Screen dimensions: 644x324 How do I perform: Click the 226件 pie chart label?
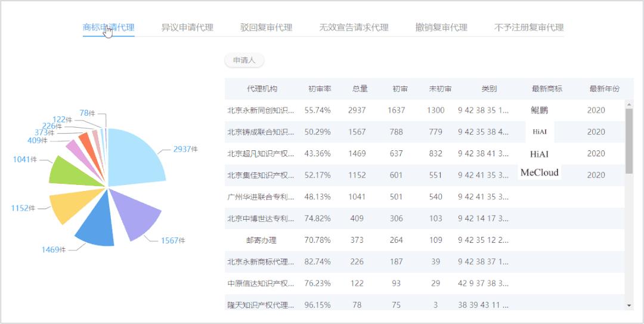coord(52,126)
